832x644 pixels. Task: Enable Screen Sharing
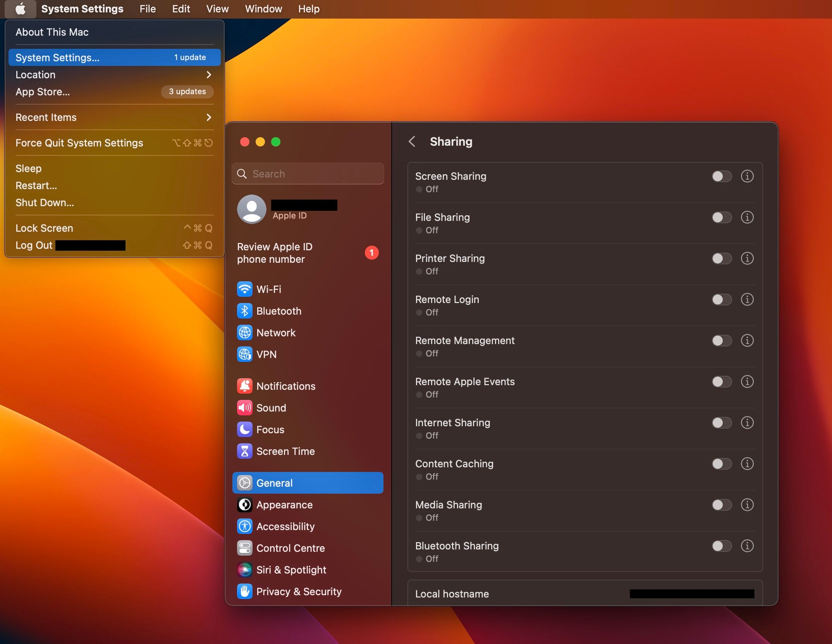click(x=721, y=176)
